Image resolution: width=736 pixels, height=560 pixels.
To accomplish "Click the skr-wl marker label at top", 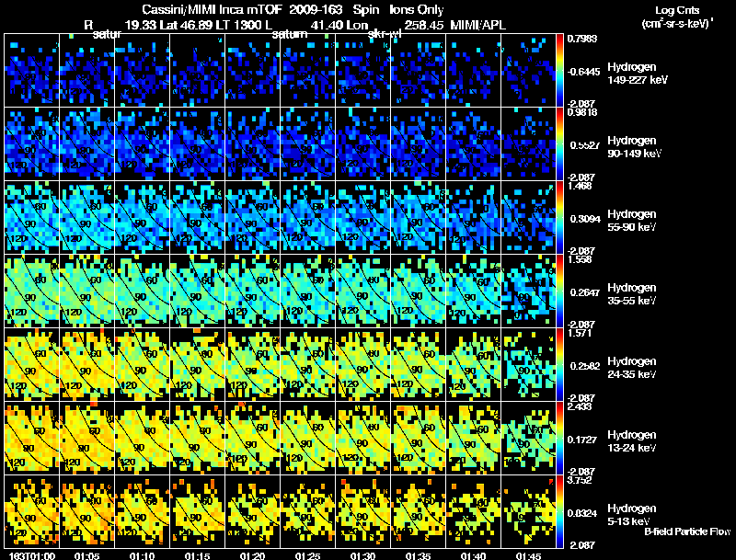I will coord(385,34).
